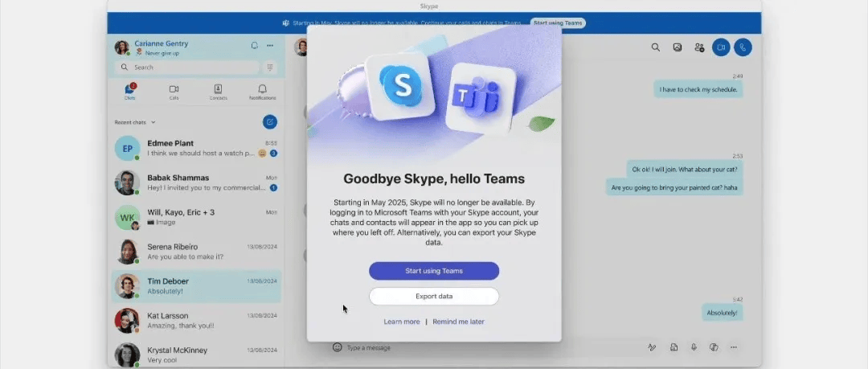Image resolution: width=868 pixels, height=369 pixels.
Task: Click the Search field in sidebar
Action: (187, 68)
